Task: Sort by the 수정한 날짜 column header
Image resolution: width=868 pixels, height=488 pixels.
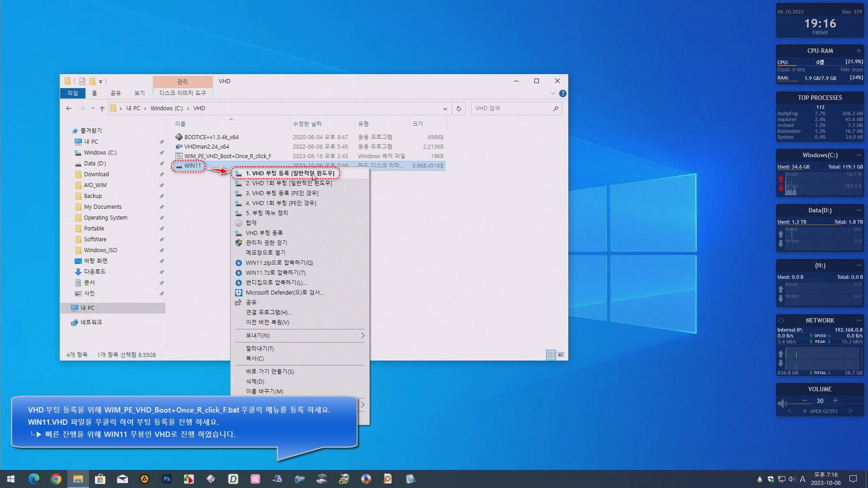Action: click(x=323, y=124)
